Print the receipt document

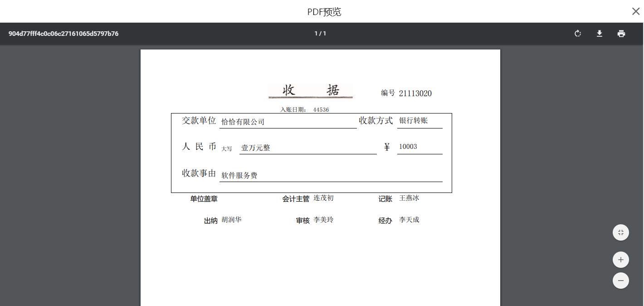click(x=621, y=34)
